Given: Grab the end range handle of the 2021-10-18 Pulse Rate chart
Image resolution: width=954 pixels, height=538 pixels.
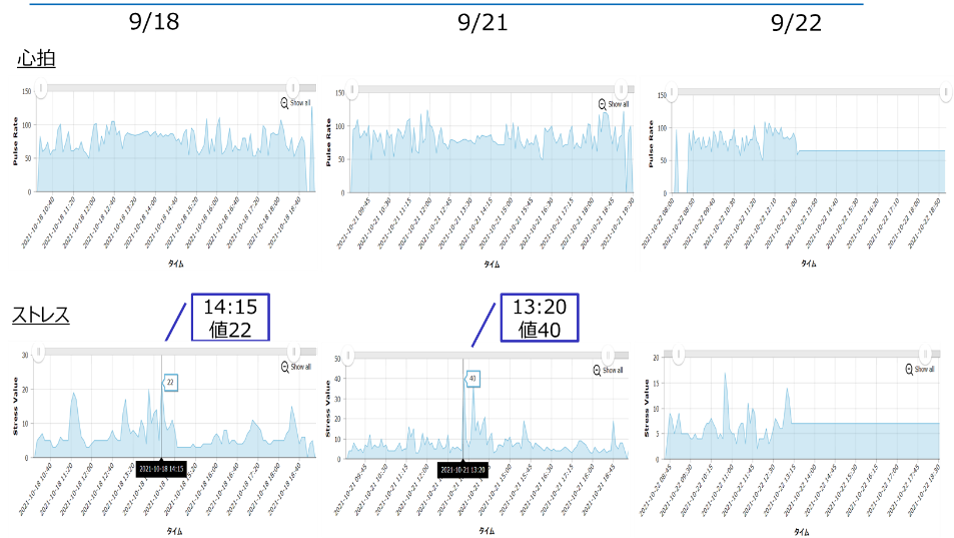Looking at the screenshot, I should pyautogui.click(x=292, y=89).
